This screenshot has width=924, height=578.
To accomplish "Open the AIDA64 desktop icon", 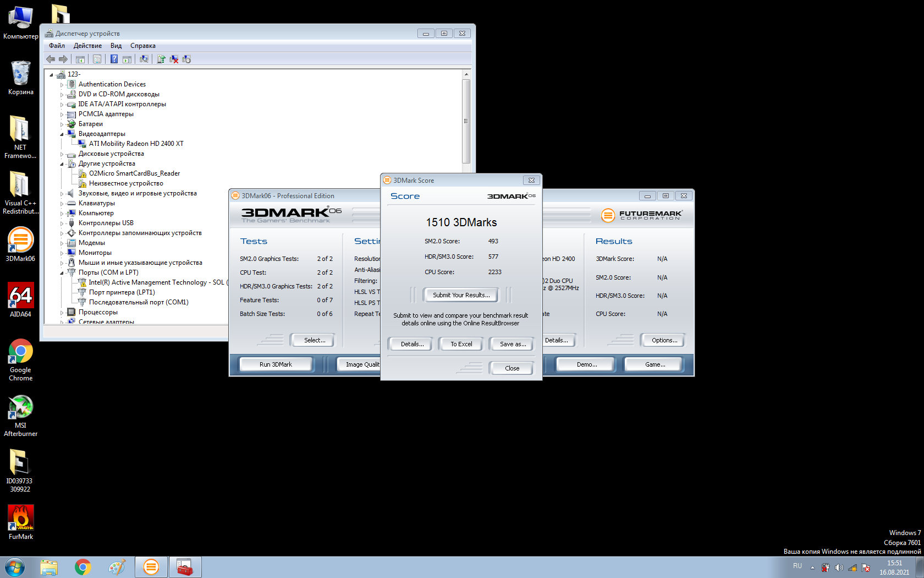I will (x=20, y=300).
